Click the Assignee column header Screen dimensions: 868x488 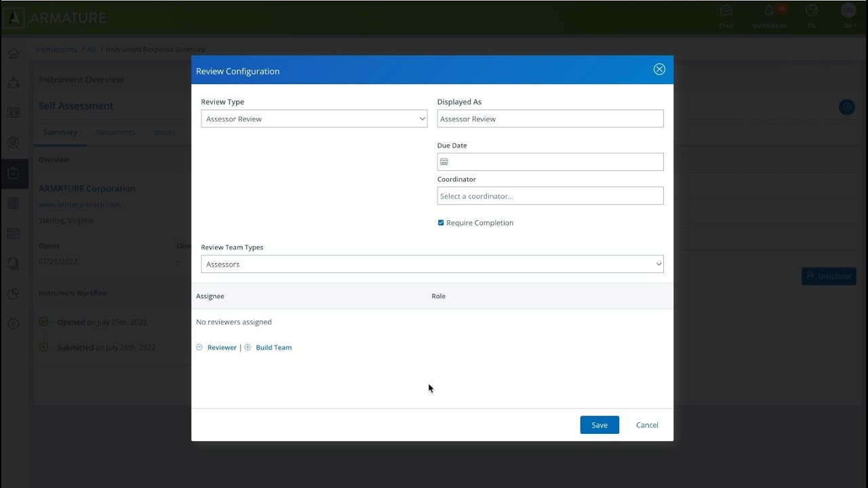210,296
